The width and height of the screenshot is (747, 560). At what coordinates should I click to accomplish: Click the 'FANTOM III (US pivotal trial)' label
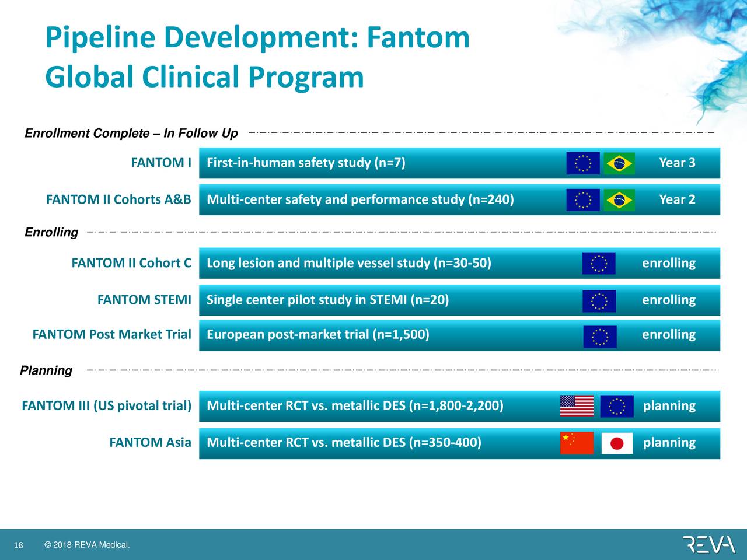(x=106, y=406)
